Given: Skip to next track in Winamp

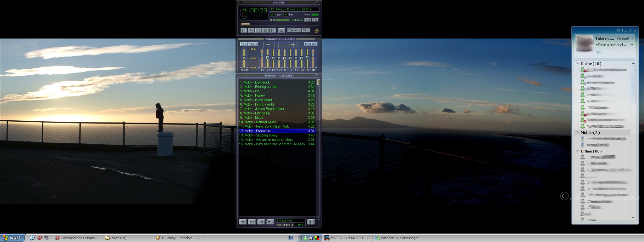Looking at the screenshot, I should [273, 31].
